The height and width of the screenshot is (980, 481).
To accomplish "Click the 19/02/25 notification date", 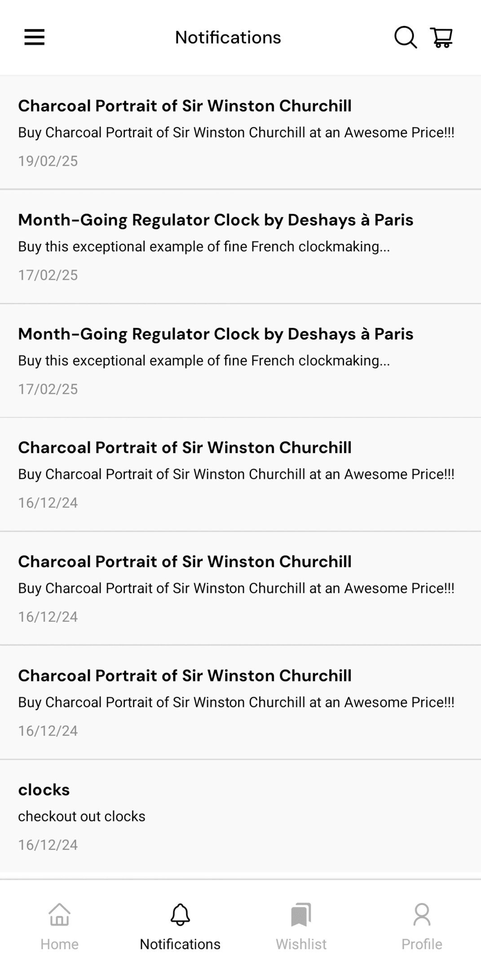I will click(x=48, y=161).
